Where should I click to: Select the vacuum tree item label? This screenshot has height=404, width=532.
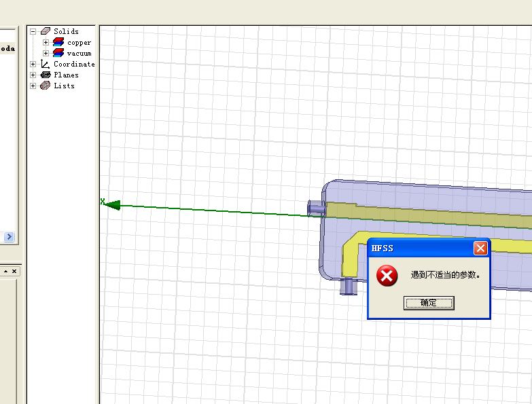[x=79, y=54]
